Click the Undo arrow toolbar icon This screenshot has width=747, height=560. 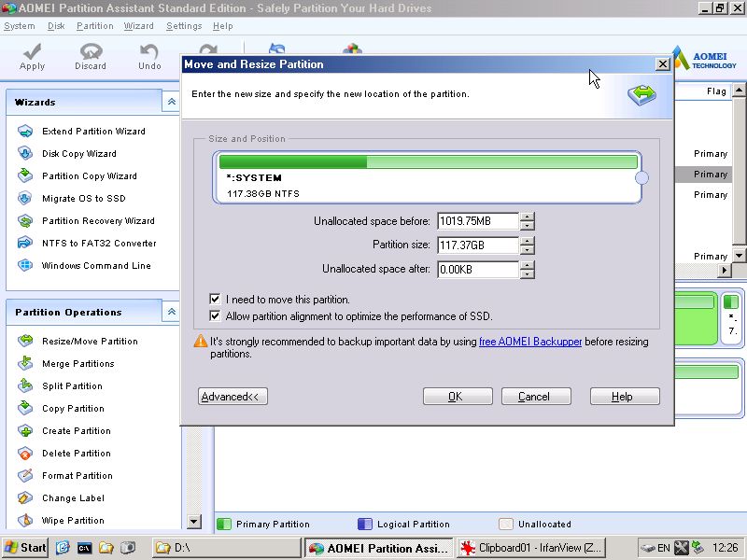149,51
